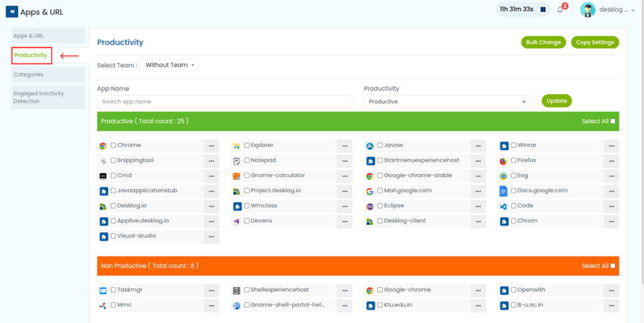The image size is (644, 323).
Task: Click the Eclipse app icon
Action: point(370,206)
